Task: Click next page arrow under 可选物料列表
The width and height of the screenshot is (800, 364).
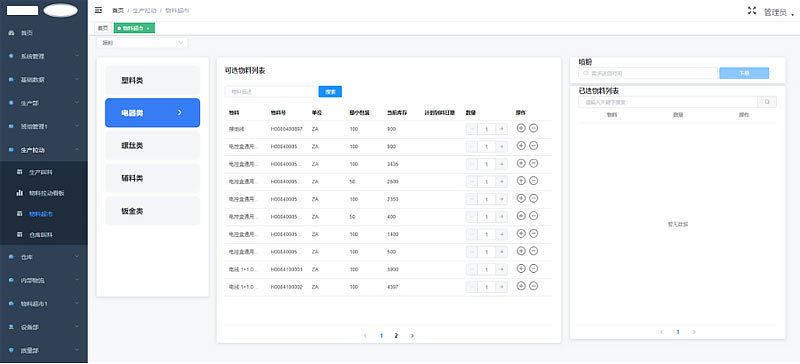Action: coord(412,335)
